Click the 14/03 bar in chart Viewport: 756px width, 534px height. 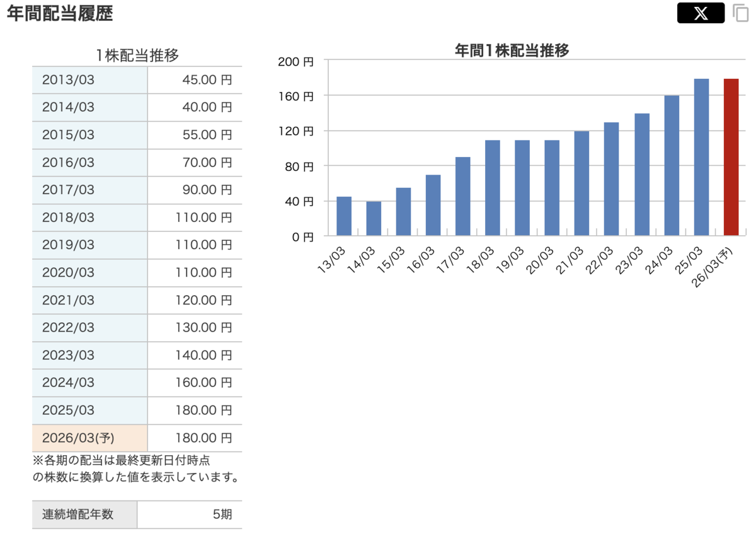click(x=374, y=219)
